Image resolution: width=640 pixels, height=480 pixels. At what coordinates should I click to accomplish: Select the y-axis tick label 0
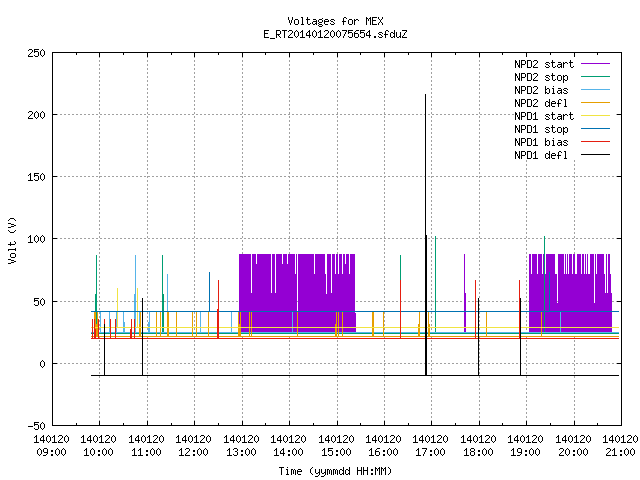pyautogui.click(x=42, y=364)
